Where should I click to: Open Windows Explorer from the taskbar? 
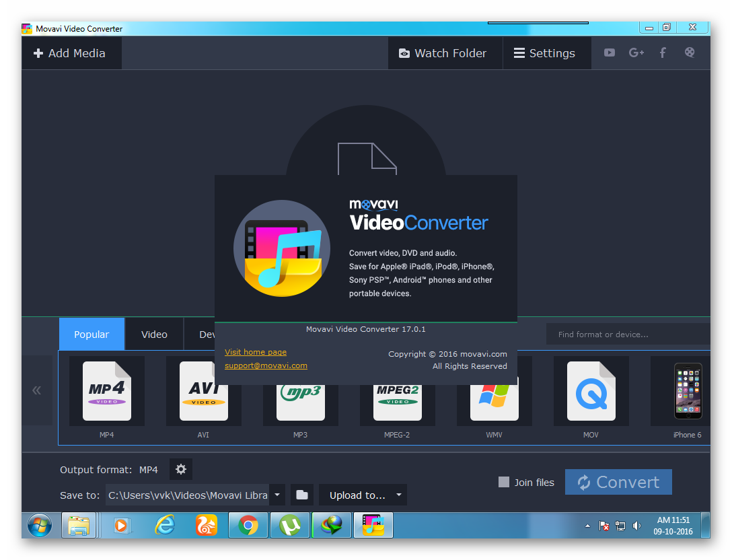click(79, 526)
